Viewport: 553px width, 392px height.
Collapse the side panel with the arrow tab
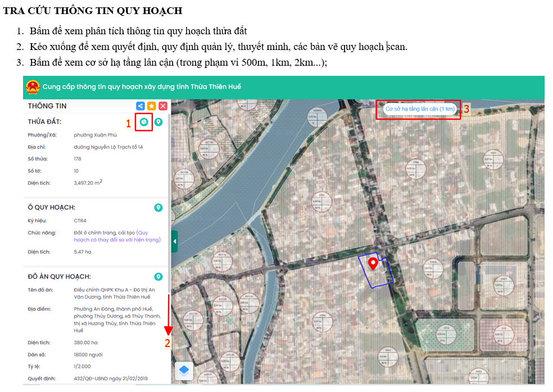[174, 241]
